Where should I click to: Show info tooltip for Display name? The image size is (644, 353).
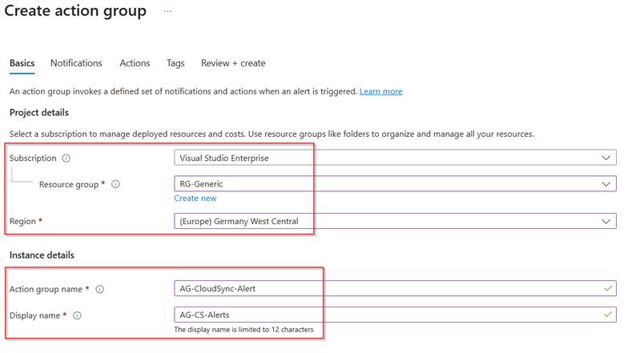click(x=77, y=315)
